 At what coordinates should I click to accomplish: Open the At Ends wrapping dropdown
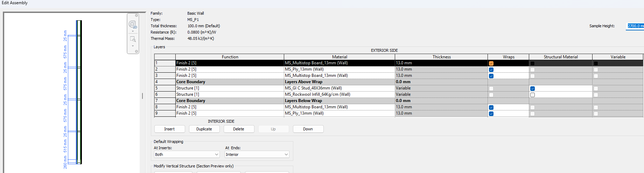point(257,154)
